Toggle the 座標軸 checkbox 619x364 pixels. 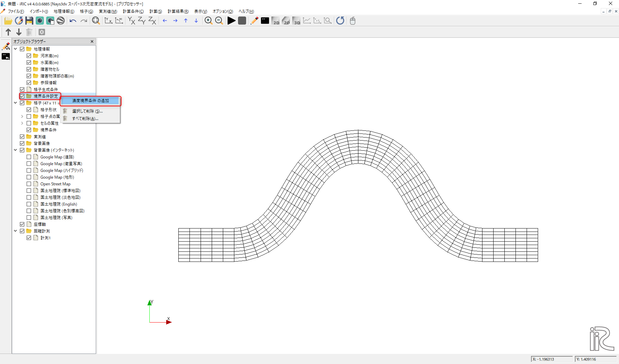pos(22,224)
